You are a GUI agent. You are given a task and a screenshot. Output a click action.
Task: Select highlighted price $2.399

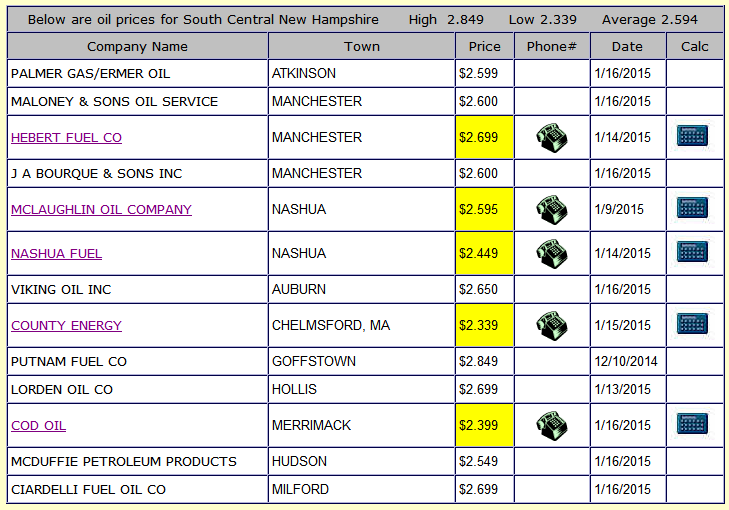pos(484,425)
